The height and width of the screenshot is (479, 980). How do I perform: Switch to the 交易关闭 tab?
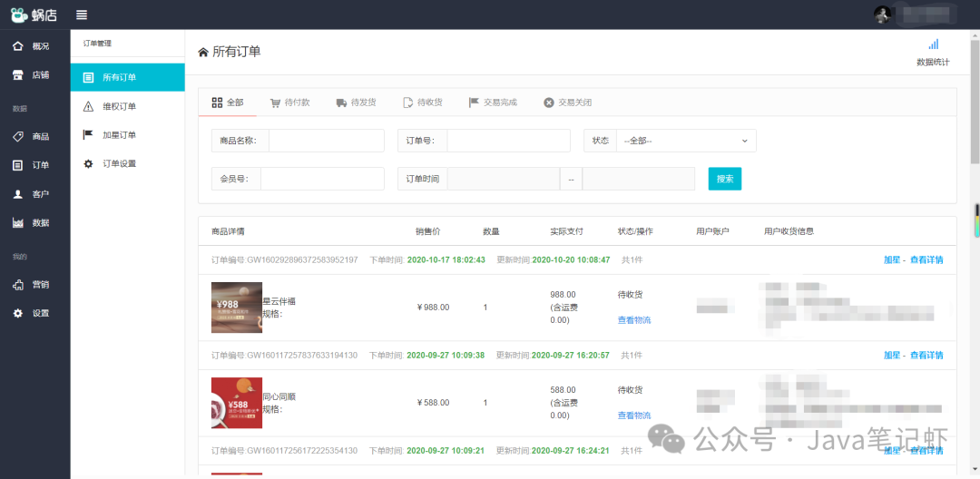tap(567, 103)
